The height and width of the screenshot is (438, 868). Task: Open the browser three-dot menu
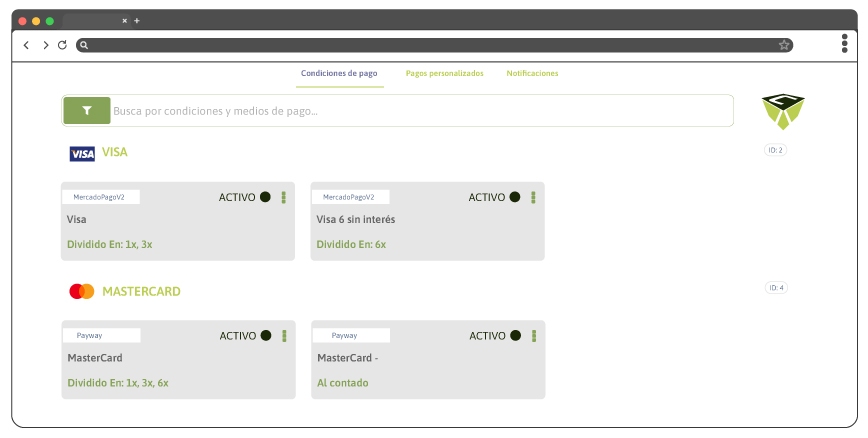(844, 43)
